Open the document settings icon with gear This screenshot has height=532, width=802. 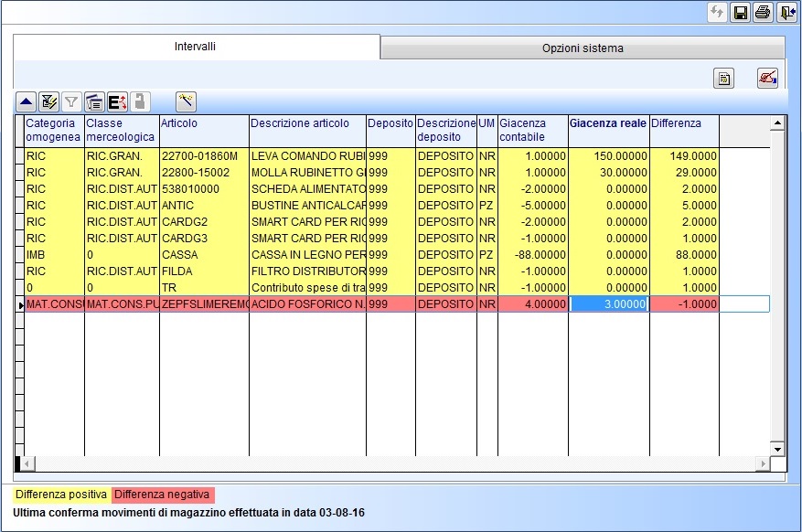723,79
